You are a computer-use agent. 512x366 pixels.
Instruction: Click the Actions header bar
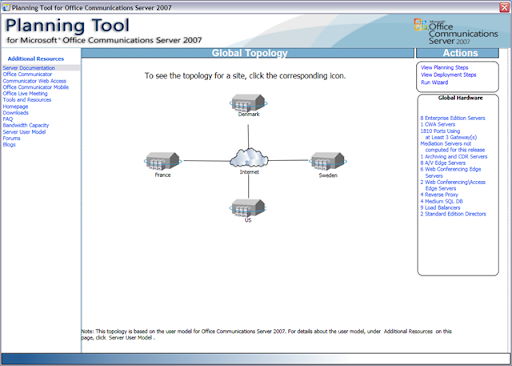pyautogui.click(x=458, y=53)
